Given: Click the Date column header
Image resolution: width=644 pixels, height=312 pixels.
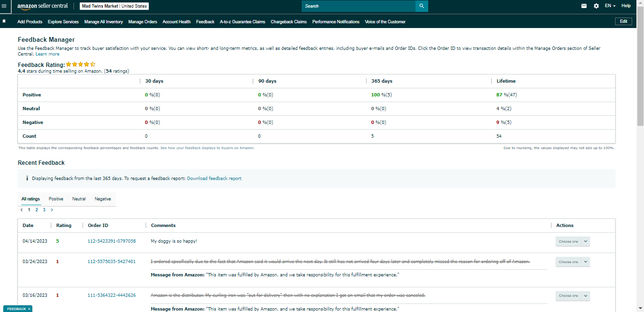Looking at the screenshot, I should [28, 226].
